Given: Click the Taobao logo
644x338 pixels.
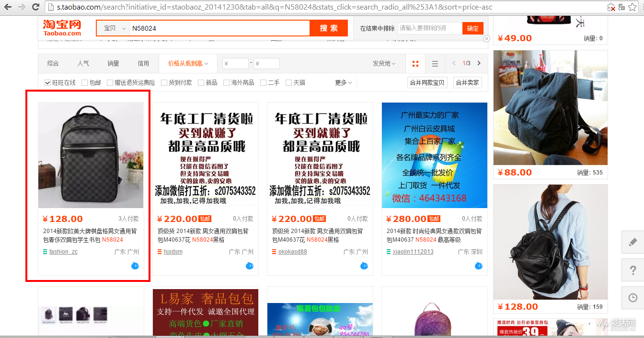Looking at the screenshot, I should [x=62, y=28].
